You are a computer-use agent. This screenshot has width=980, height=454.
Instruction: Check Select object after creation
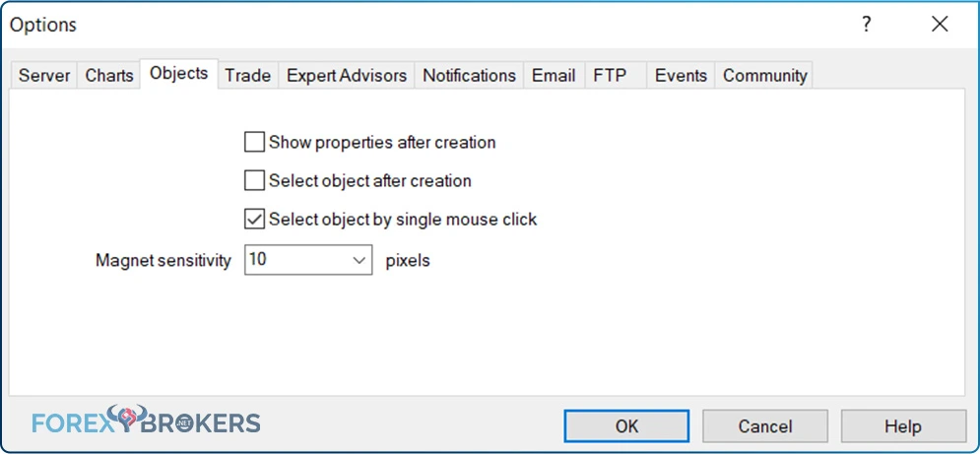coord(254,181)
